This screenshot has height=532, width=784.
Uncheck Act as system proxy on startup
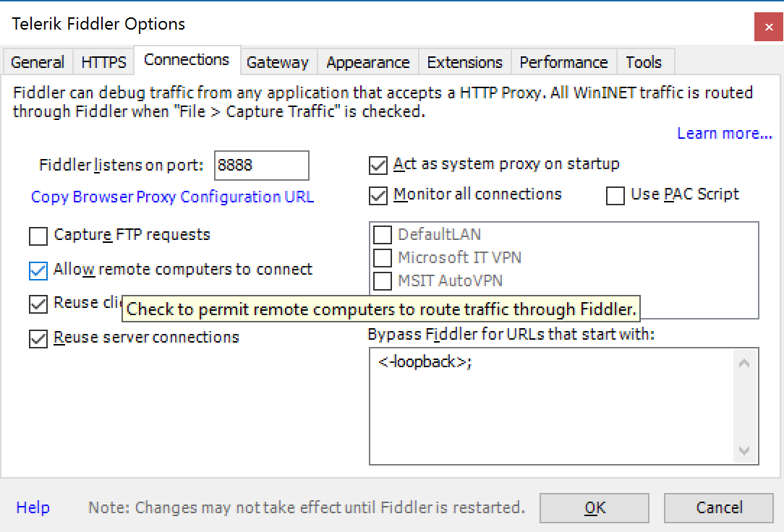tap(378, 166)
